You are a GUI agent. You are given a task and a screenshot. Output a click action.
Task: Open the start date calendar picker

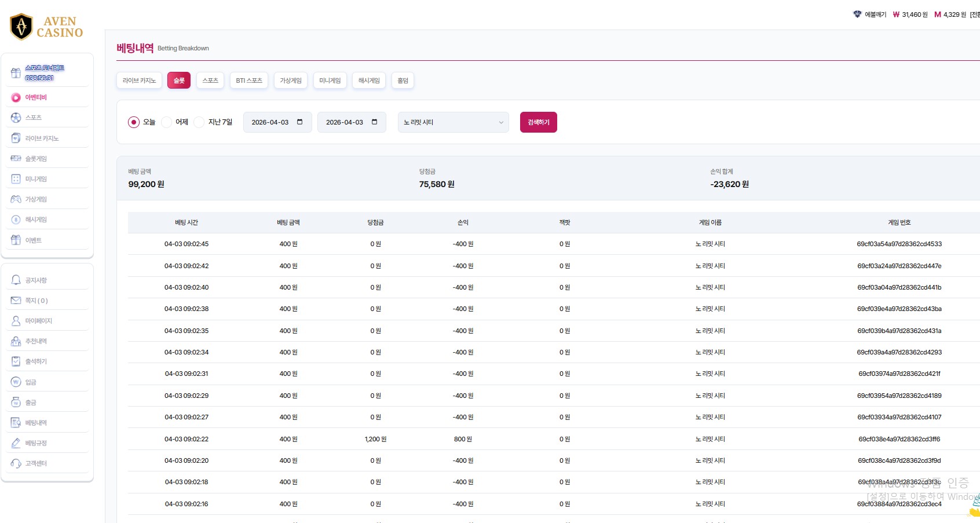click(300, 122)
